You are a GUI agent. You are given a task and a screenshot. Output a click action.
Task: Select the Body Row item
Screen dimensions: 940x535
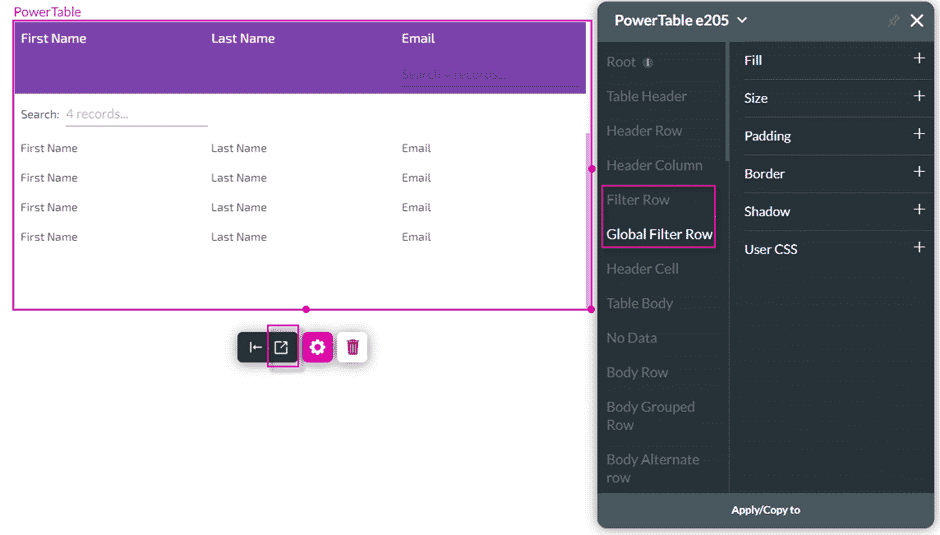637,372
